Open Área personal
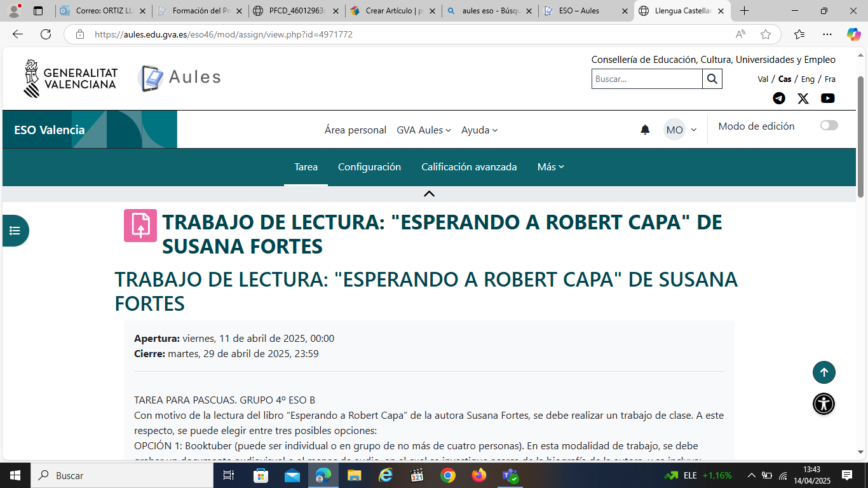The width and height of the screenshot is (868, 488). point(355,130)
